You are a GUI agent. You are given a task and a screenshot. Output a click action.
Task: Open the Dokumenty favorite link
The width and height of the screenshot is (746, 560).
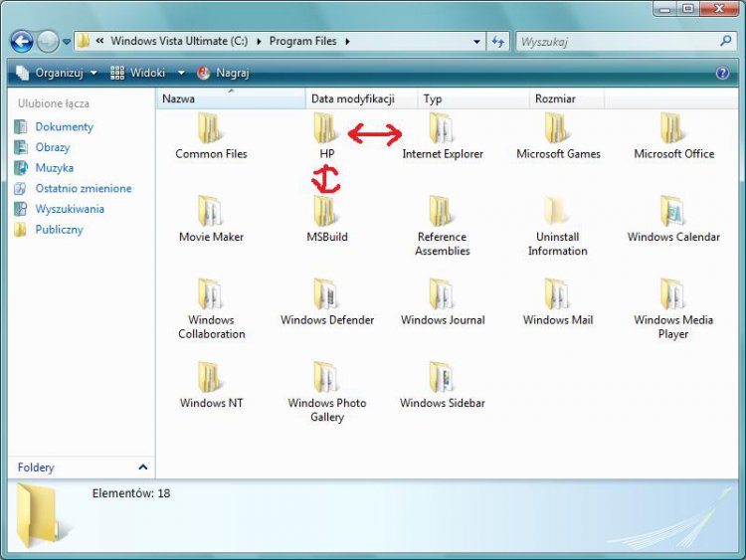65,127
